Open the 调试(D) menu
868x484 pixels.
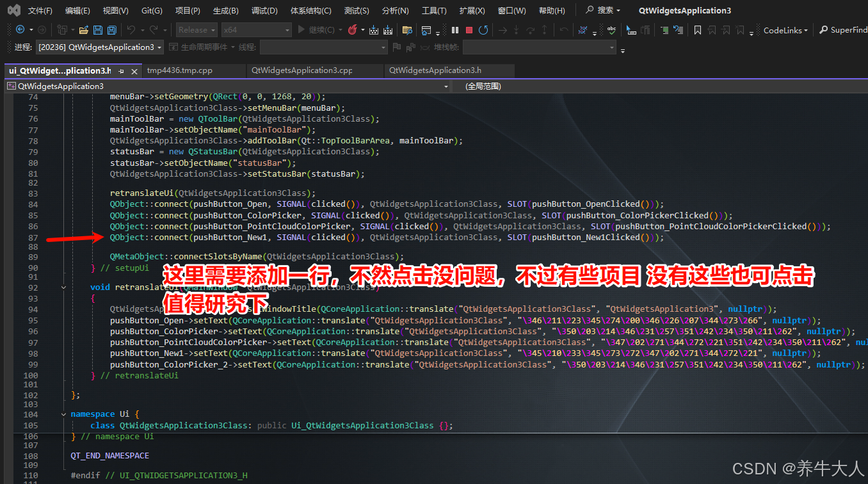(x=264, y=10)
